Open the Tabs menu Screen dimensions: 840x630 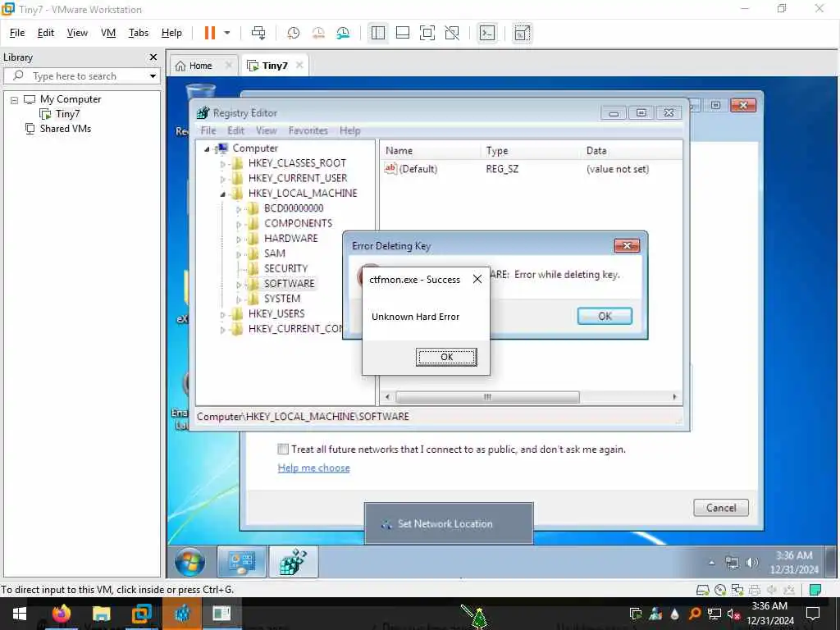[138, 33]
